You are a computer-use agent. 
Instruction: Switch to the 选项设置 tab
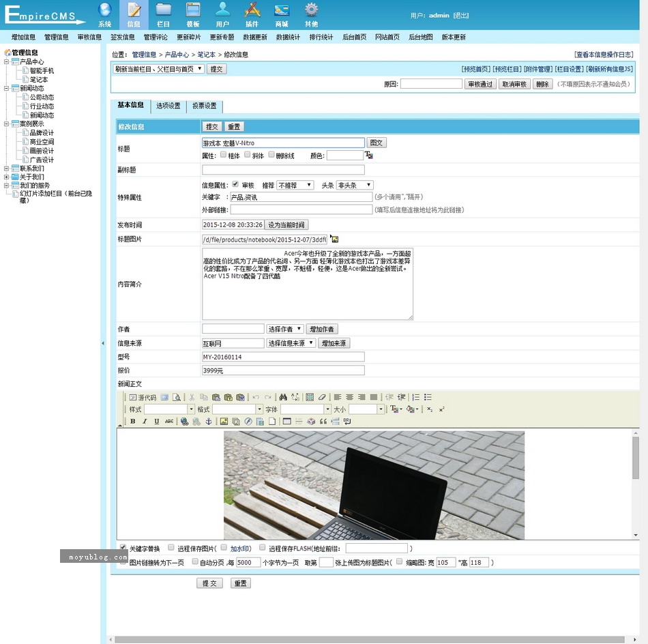point(168,106)
